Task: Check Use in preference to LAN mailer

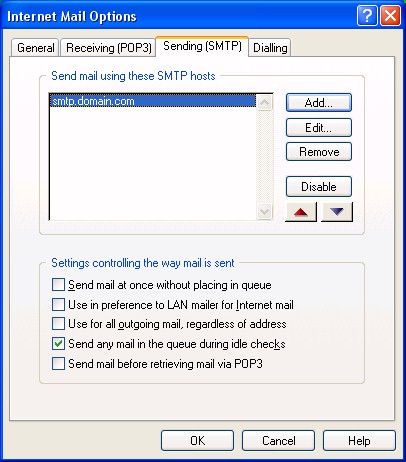Action: (58, 304)
